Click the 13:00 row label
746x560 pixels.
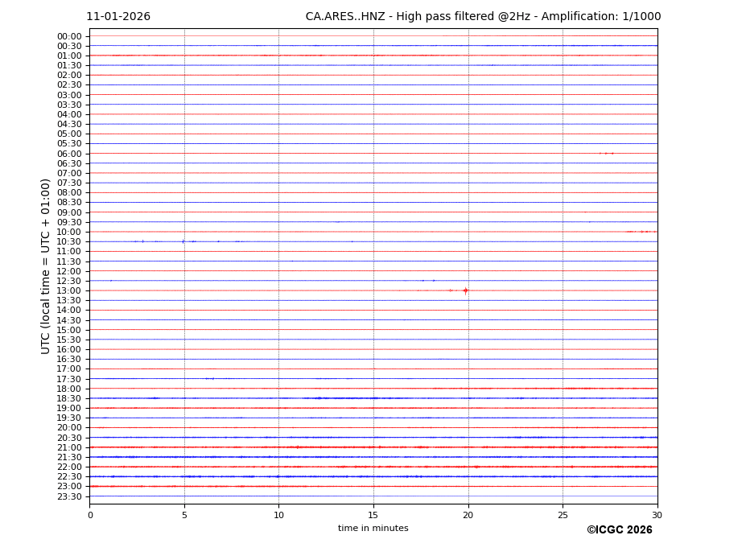coord(69,290)
